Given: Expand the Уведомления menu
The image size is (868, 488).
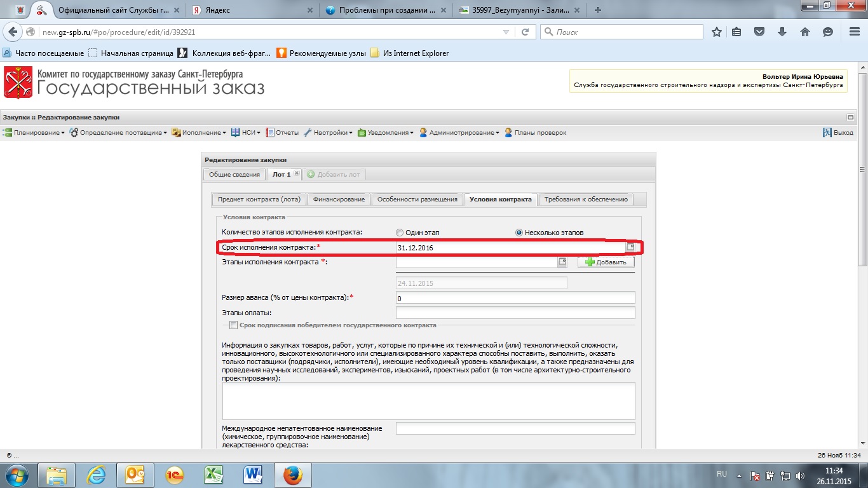Looking at the screenshot, I should pos(385,133).
